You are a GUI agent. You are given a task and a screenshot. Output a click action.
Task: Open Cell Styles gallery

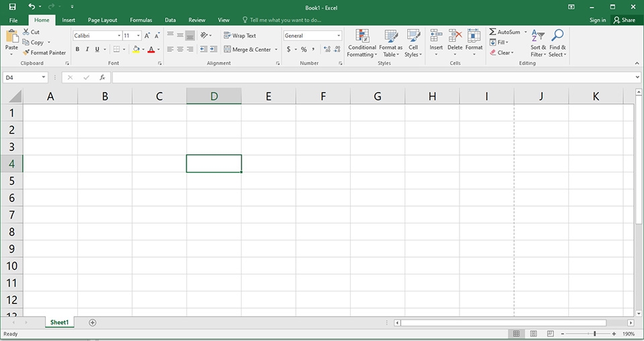(x=413, y=43)
